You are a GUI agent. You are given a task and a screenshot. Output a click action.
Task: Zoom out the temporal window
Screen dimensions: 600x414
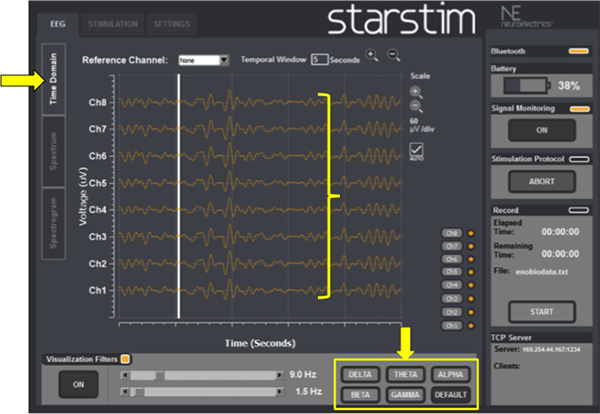[x=393, y=57]
